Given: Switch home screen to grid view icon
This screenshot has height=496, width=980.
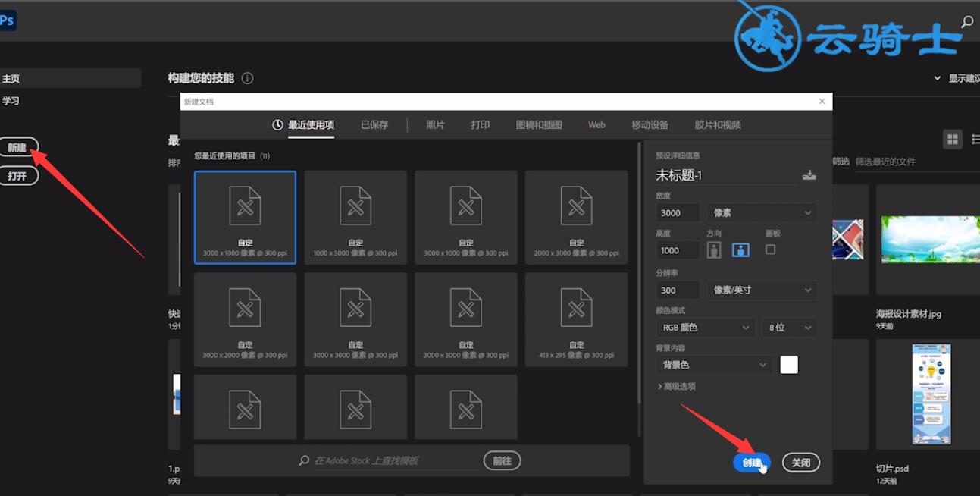Looking at the screenshot, I should point(952,139).
